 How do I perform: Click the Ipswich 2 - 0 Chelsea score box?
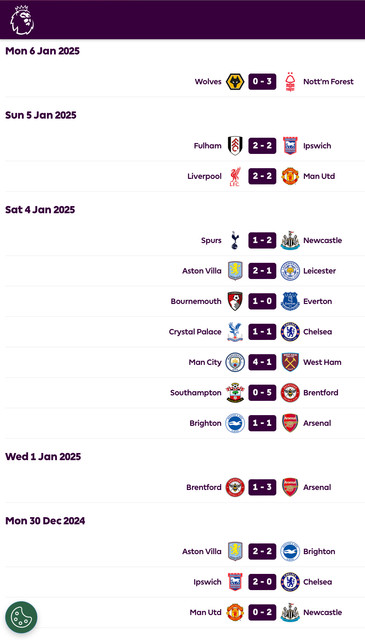[262, 582]
